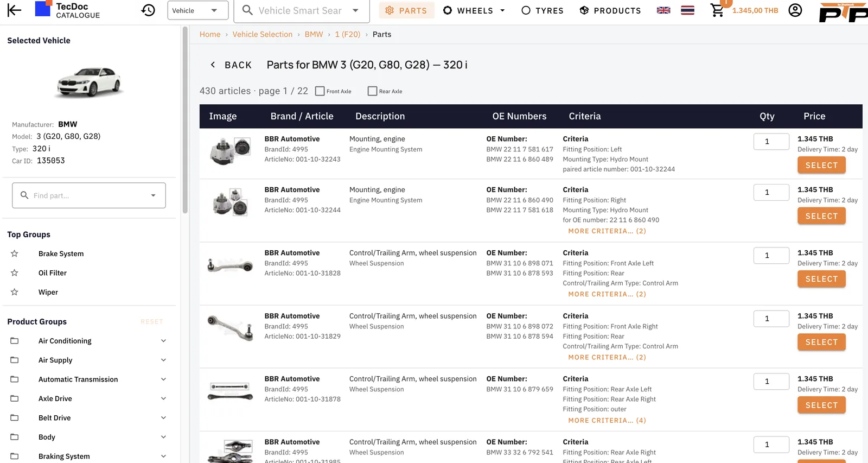Open search history clock icon

click(148, 10)
